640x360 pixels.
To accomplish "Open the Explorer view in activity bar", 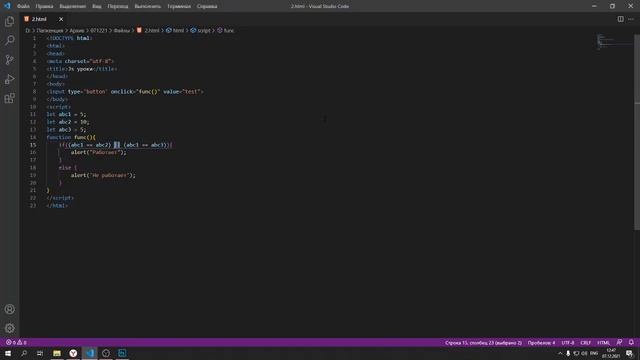I will [9, 21].
